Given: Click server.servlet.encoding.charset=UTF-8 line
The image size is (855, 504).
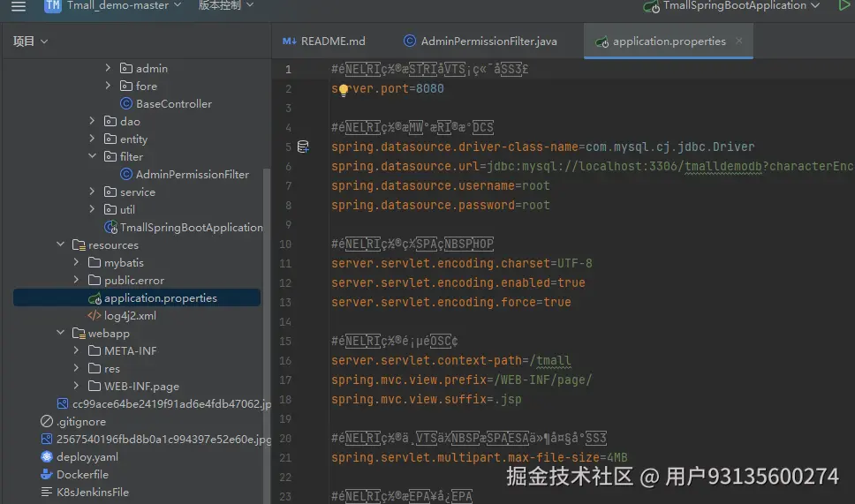Looking at the screenshot, I should pos(461,263).
